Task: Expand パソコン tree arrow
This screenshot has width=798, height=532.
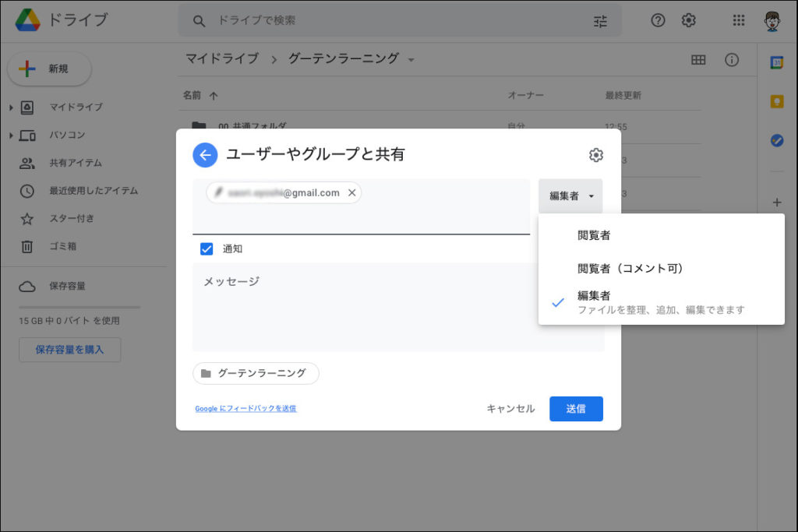Action: 11,136
